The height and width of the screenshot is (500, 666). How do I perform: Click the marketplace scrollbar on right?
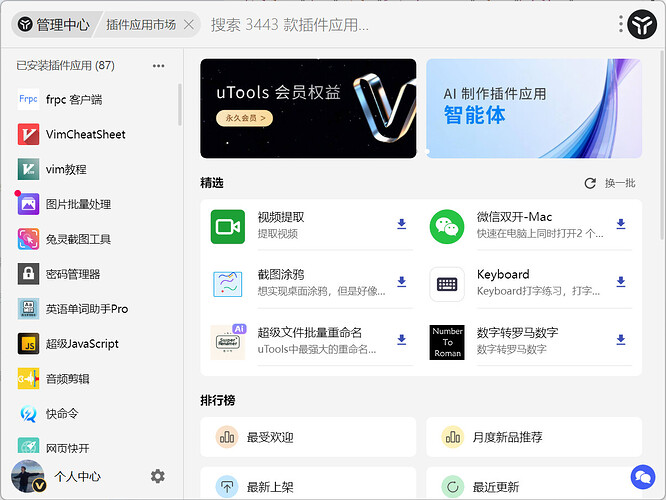[662, 144]
